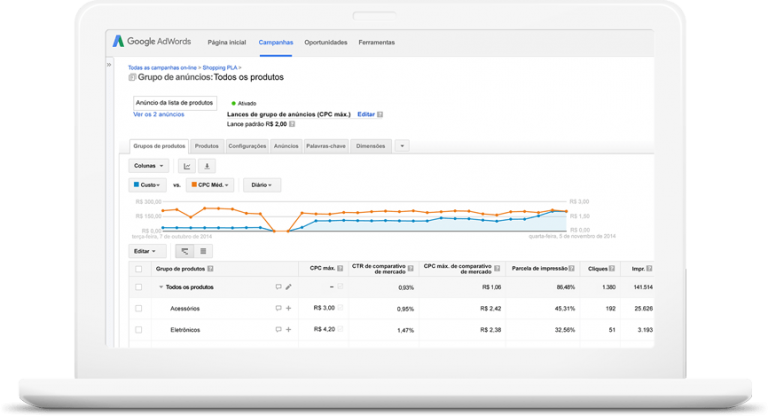The image size is (768, 416).
Task: Click the Anúncio da lista de produtos box
Action: (x=175, y=103)
